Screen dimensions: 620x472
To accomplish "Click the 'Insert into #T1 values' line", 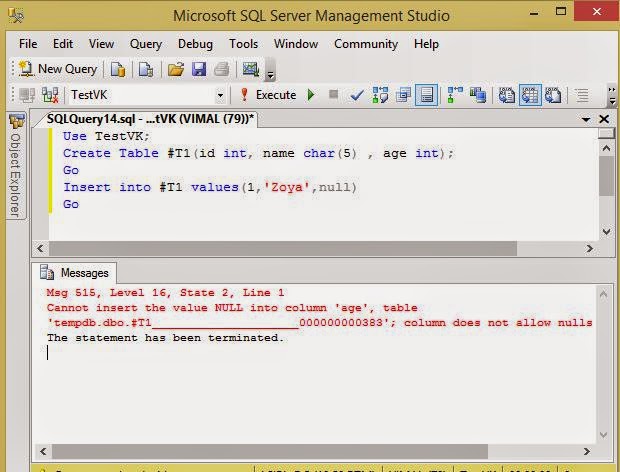I will (x=210, y=187).
